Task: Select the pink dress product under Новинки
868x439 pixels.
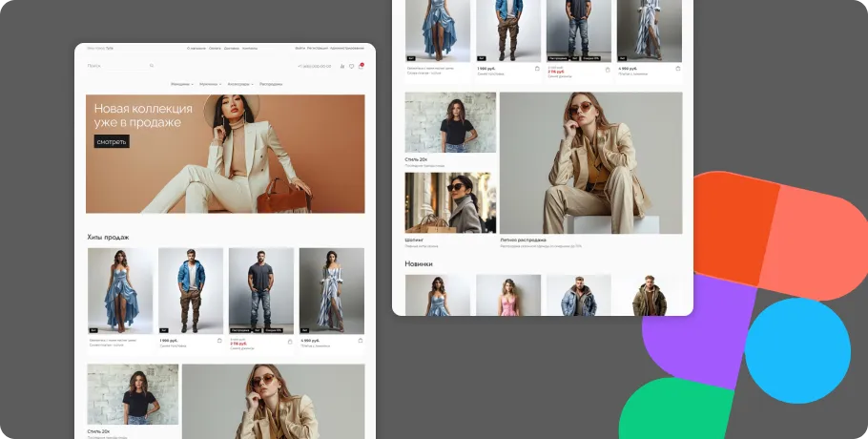Action: point(508,295)
